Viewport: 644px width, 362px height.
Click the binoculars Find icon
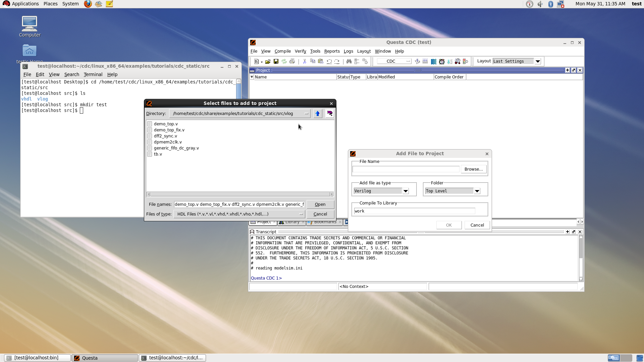point(349,61)
